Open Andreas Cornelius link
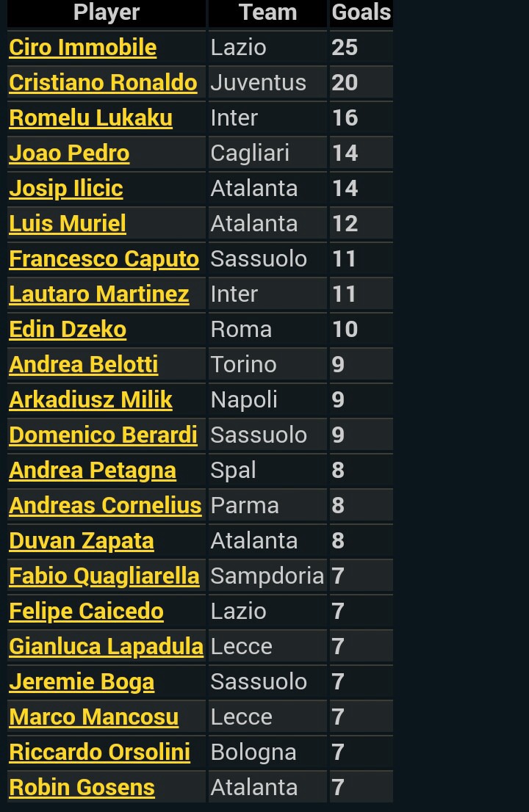Image resolution: width=529 pixels, height=812 pixels. click(x=105, y=505)
